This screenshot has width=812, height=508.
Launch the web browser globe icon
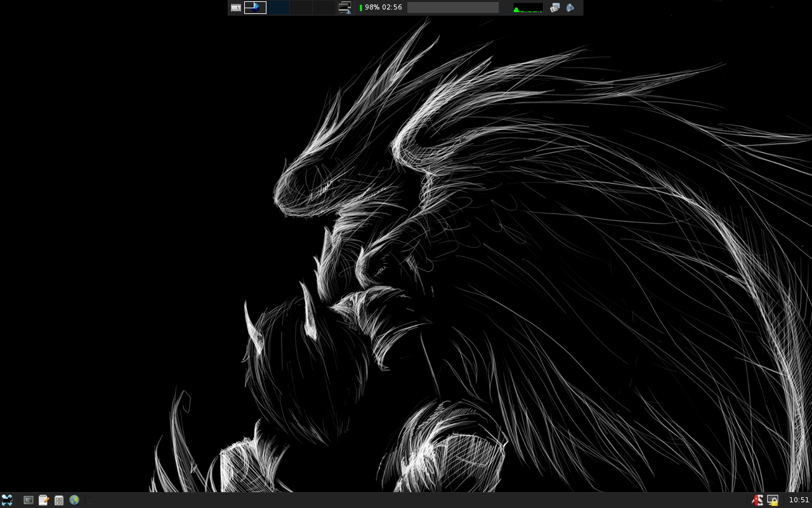click(74, 500)
